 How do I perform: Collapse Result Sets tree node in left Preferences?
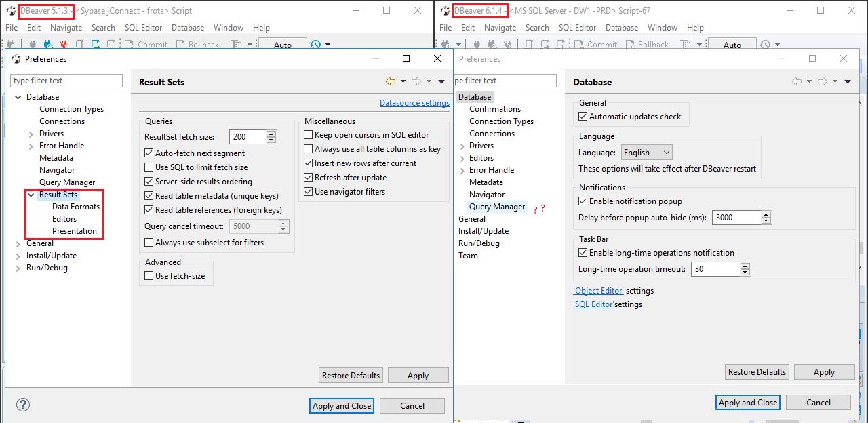click(x=31, y=195)
